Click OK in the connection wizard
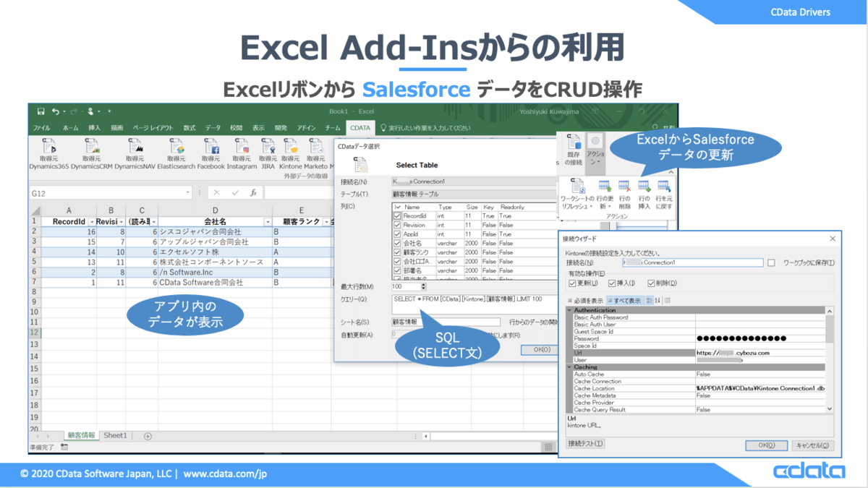 (767, 445)
